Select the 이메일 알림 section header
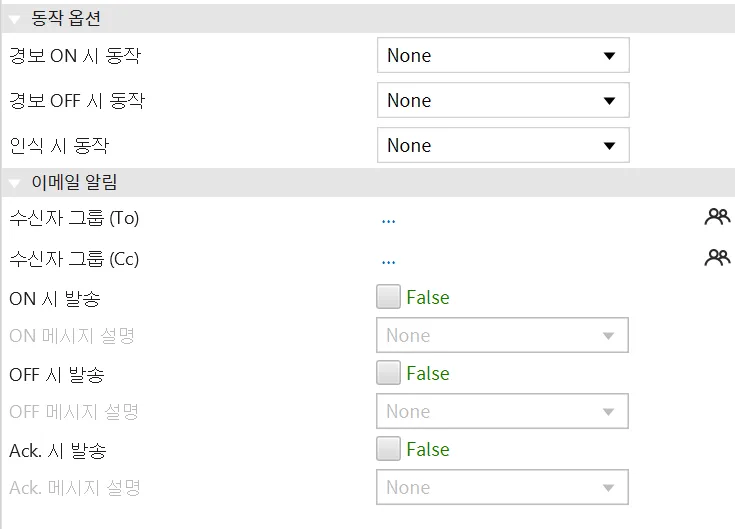The image size is (735, 529). tap(368, 182)
